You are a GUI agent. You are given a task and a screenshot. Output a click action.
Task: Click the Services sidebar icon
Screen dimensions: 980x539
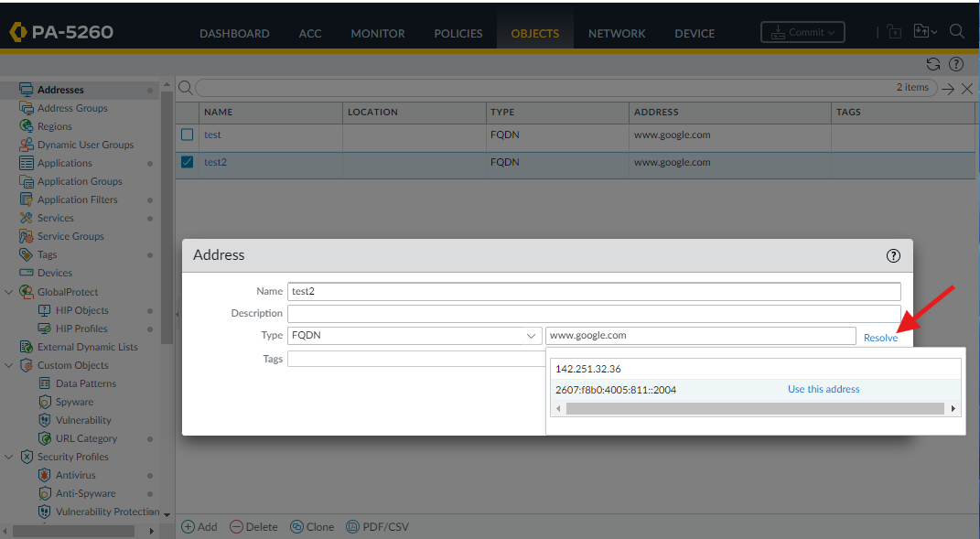[x=26, y=218]
